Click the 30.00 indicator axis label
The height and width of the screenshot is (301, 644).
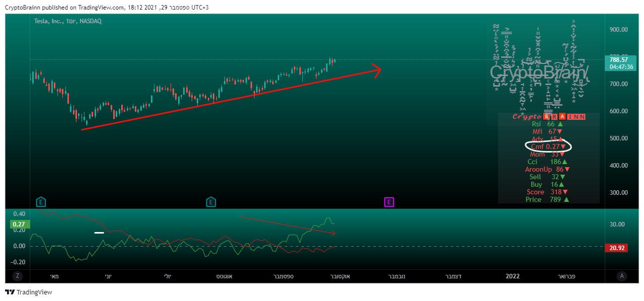pyautogui.click(x=617, y=224)
